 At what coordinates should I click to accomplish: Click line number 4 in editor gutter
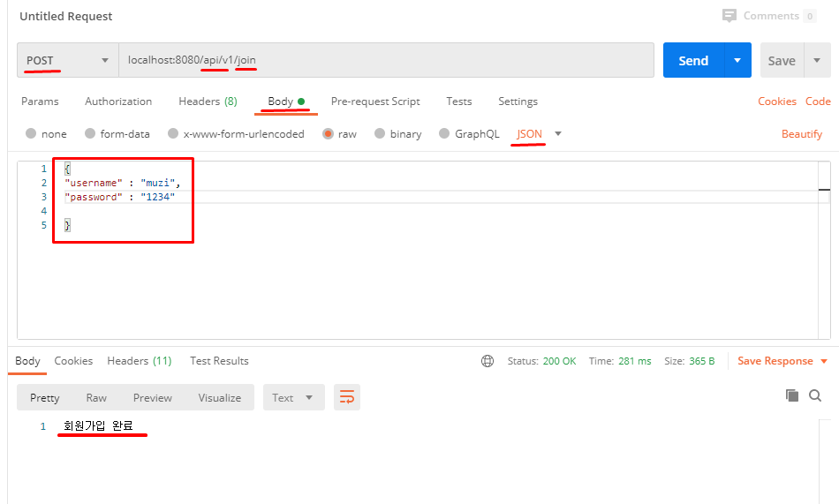[44, 211]
